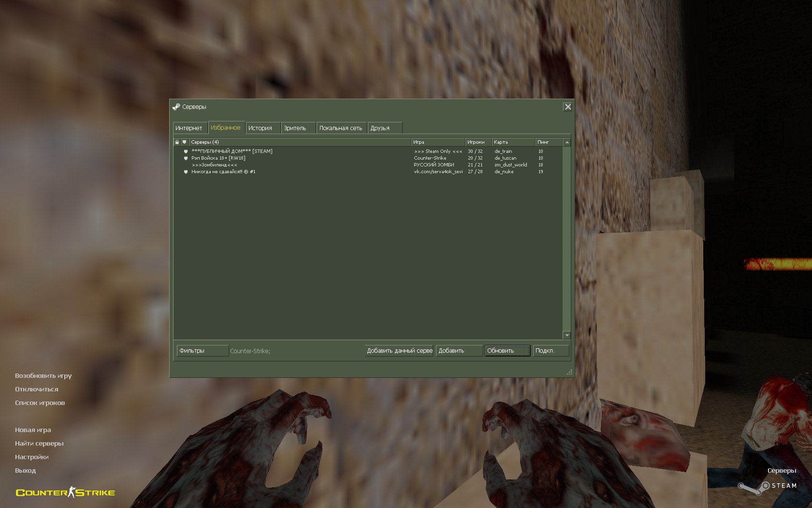Click Найти серверы in main menu
The image size is (812, 508).
point(40,444)
